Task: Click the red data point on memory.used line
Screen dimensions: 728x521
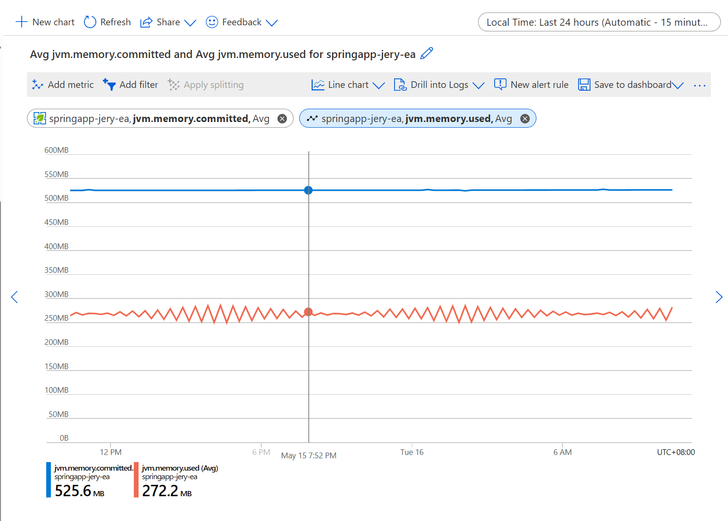Action: [308, 312]
